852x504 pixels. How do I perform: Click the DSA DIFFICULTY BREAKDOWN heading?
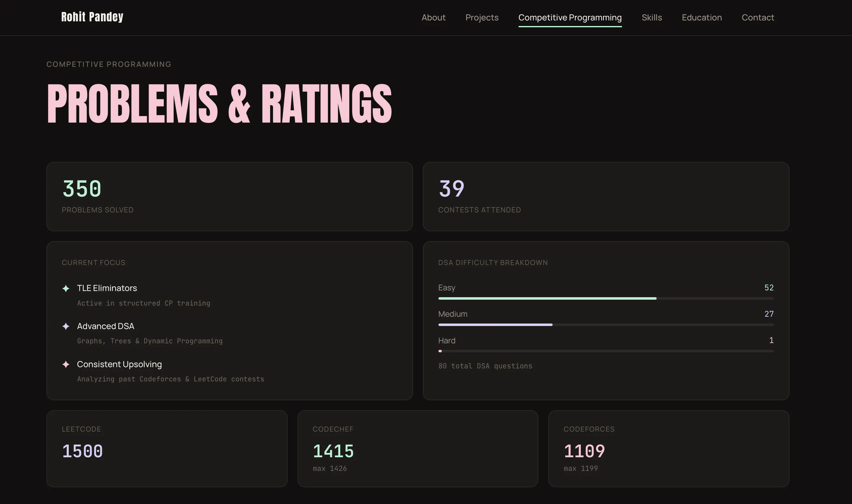point(493,263)
